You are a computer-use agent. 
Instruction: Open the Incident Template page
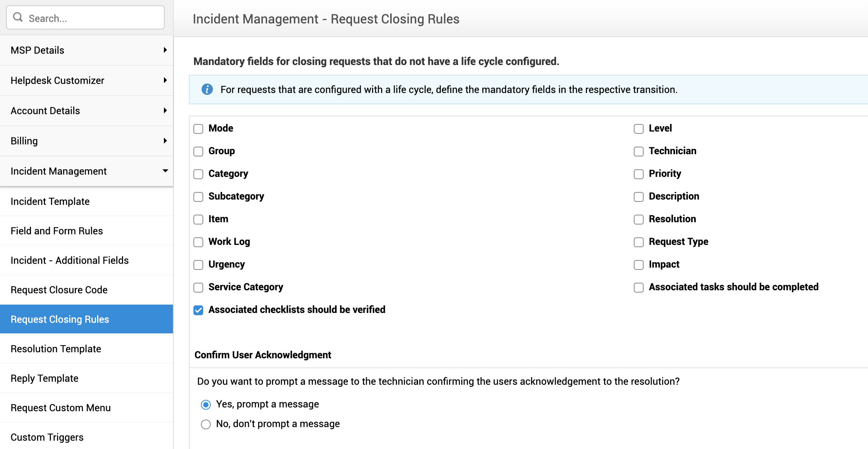50,201
